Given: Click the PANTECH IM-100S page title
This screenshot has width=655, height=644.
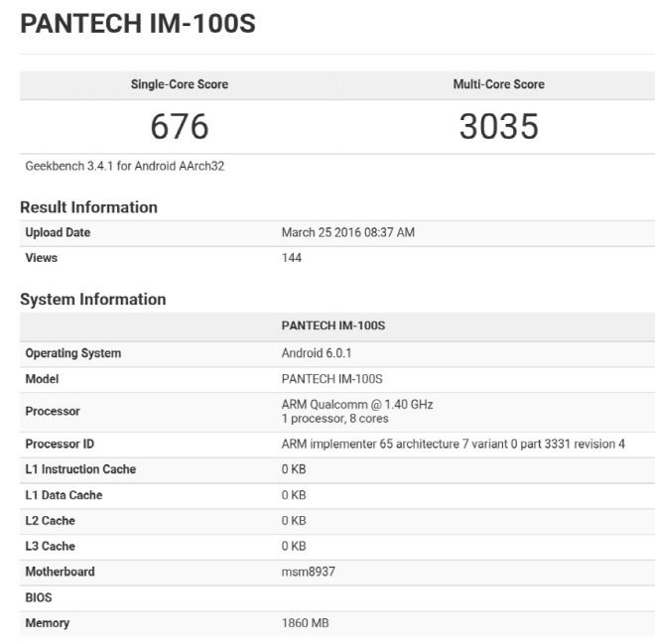Looking at the screenshot, I should coord(138,24).
